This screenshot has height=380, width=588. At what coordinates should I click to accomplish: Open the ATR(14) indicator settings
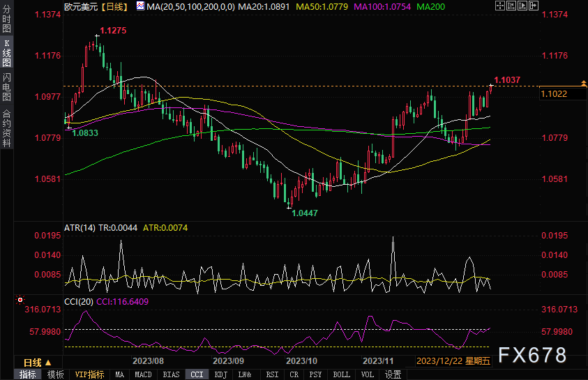tap(80, 228)
